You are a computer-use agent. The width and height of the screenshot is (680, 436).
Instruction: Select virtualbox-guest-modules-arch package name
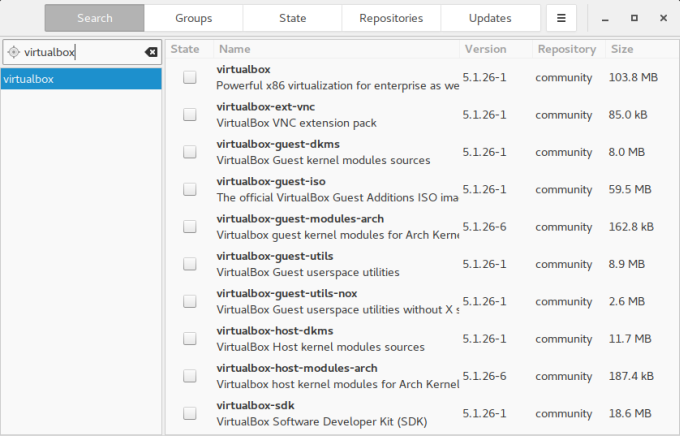(300, 219)
